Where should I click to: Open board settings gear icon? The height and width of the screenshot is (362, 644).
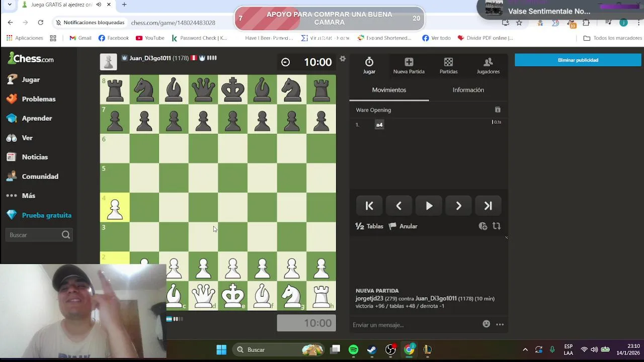click(x=343, y=59)
